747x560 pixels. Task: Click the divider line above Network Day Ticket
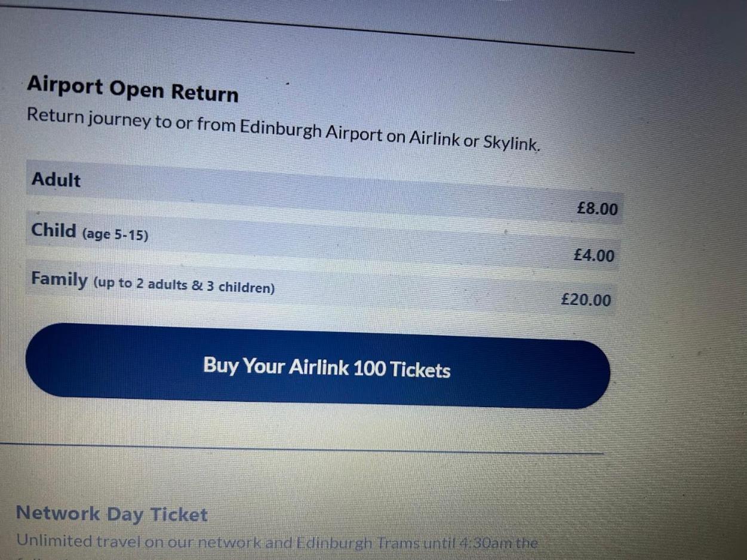point(299,448)
